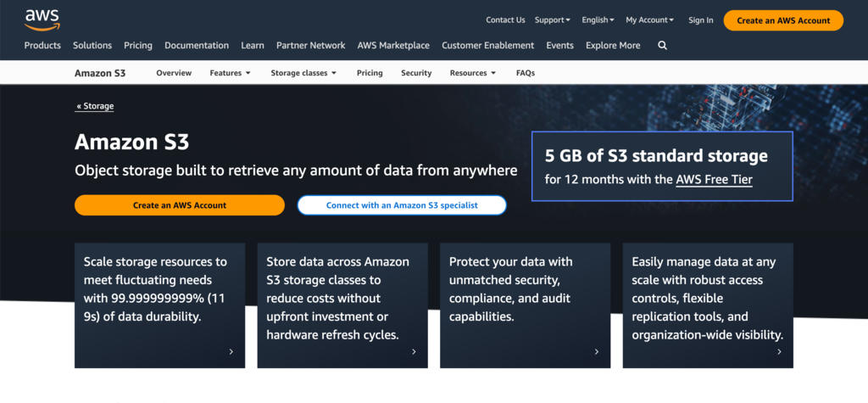Image resolution: width=868 pixels, height=403 pixels.
Task: Click arrow on storage classes card
Action: [414, 351]
